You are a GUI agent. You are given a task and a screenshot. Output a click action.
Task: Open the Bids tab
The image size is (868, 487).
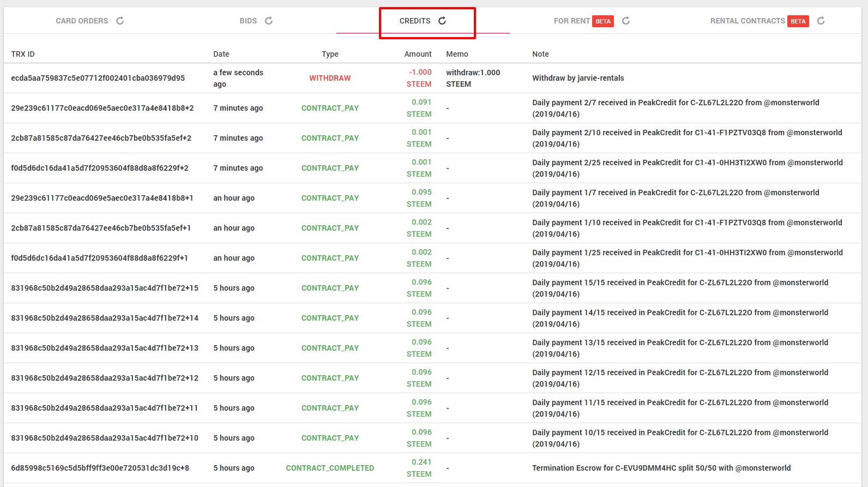[248, 21]
